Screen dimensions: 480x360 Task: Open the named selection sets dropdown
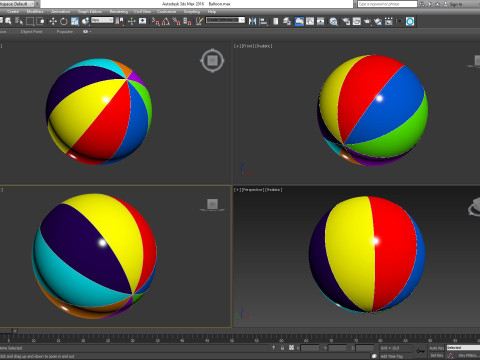click(x=225, y=20)
